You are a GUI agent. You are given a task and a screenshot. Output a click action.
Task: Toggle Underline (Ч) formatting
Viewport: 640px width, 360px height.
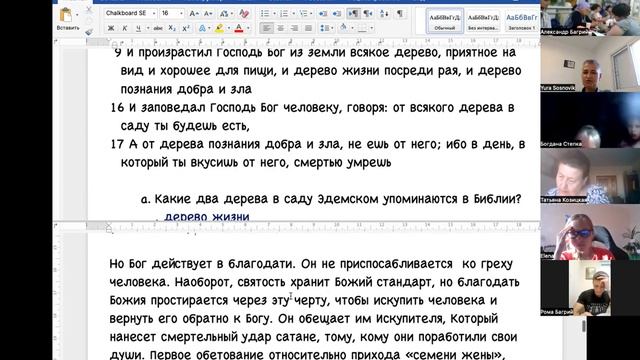(x=138, y=28)
